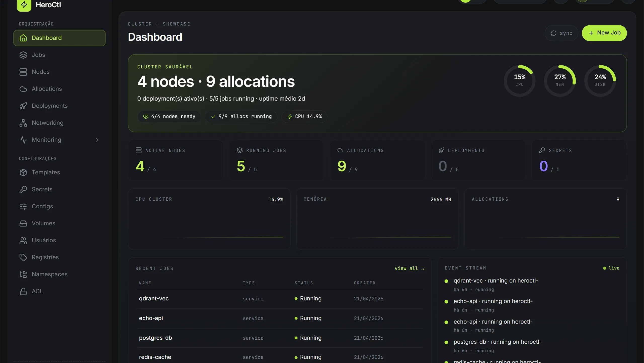Image resolution: width=644 pixels, height=363 pixels.
Task: Navigate to Networking in the sidebar
Action: 59,123
